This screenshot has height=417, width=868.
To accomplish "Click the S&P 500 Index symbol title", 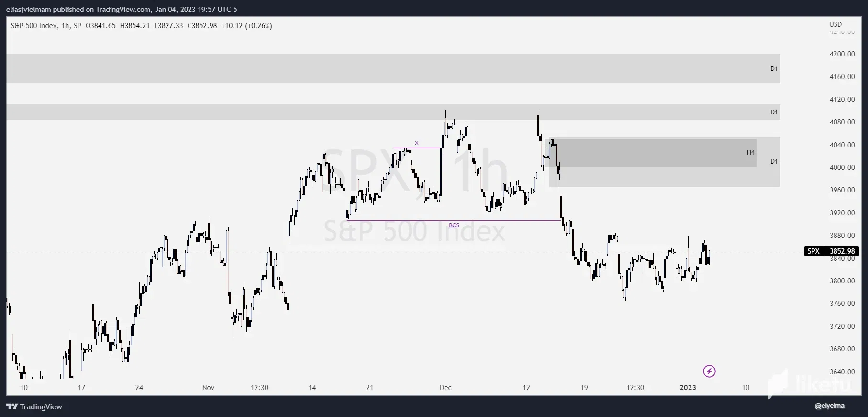I will pos(34,26).
